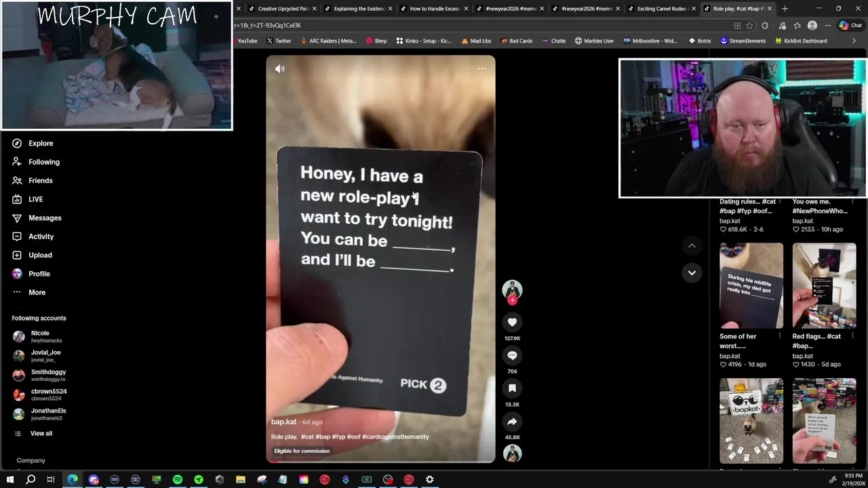The width and height of the screenshot is (868, 488).
Task: Click the Eligible for commission label
Action: tap(302, 451)
